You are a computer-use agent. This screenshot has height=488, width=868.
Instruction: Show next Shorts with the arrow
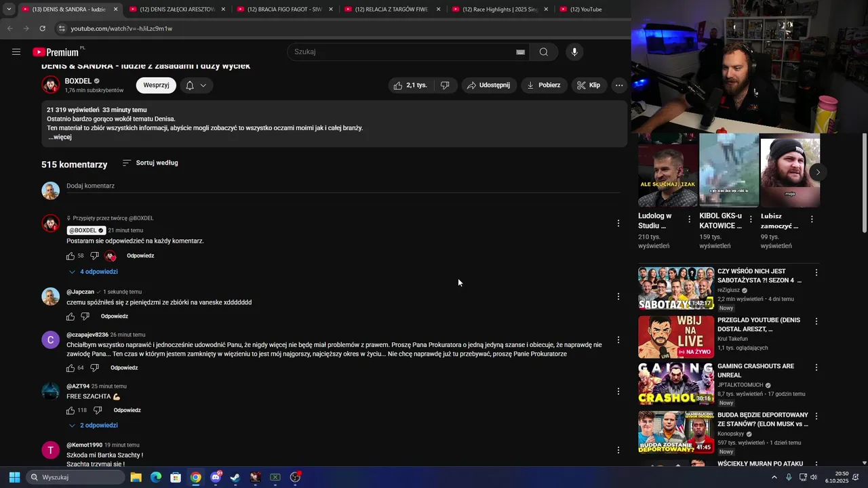click(x=818, y=172)
